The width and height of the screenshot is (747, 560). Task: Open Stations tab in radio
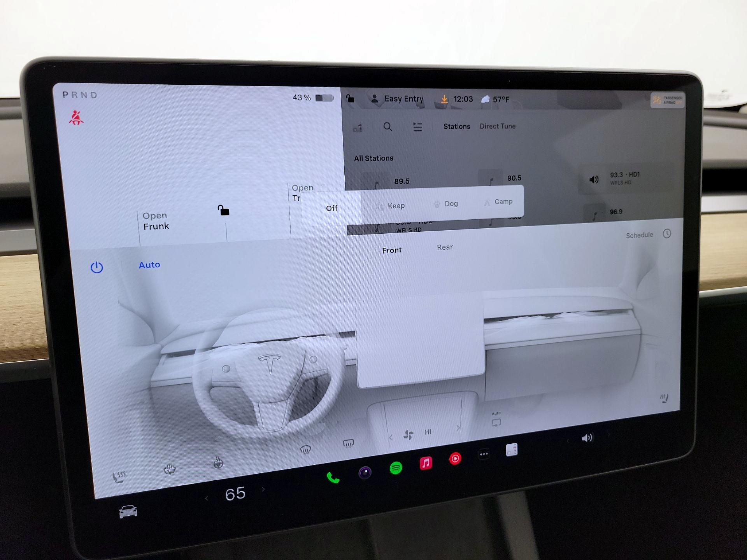click(x=457, y=126)
